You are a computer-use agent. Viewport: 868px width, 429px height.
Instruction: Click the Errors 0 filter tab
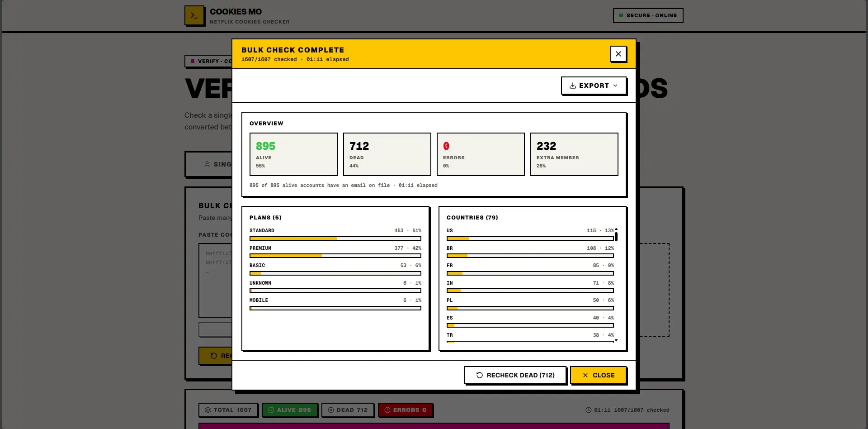click(x=406, y=410)
